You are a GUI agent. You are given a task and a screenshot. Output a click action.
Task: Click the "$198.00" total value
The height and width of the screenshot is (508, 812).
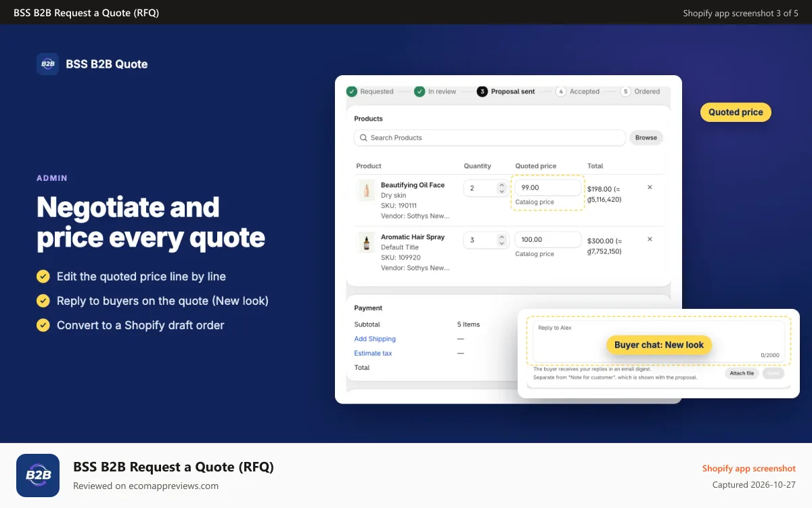[x=600, y=189]
